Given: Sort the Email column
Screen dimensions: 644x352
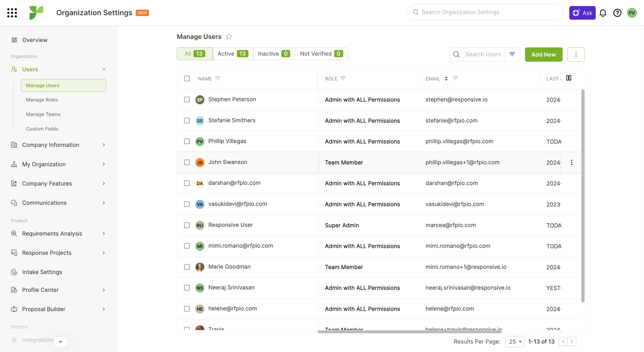Looking at the screenshot, I should pyautogui.click(x=446, y=79).
